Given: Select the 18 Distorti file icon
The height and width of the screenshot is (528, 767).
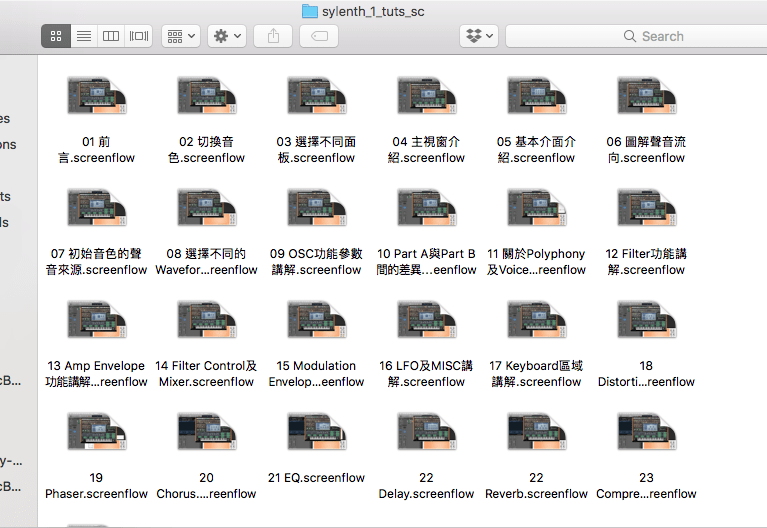Looking at the screenshot, I should click(x=647, y=319).
